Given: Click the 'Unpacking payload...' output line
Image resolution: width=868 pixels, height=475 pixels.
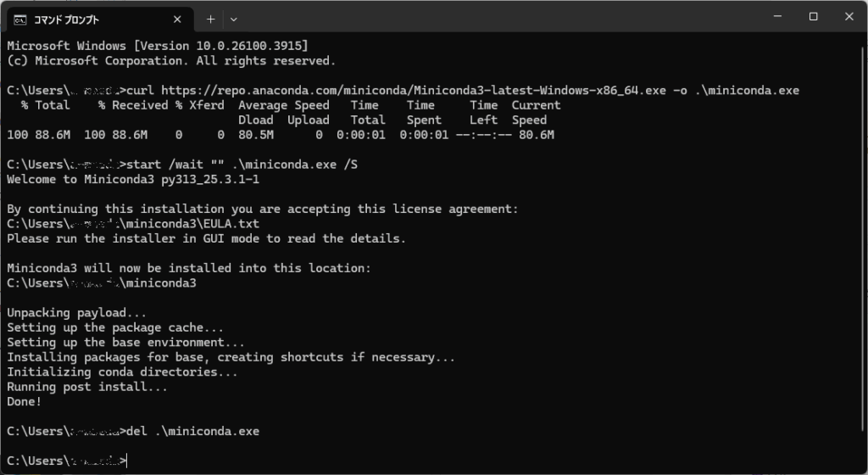Looking at the screenshot, I should [76, 313].
